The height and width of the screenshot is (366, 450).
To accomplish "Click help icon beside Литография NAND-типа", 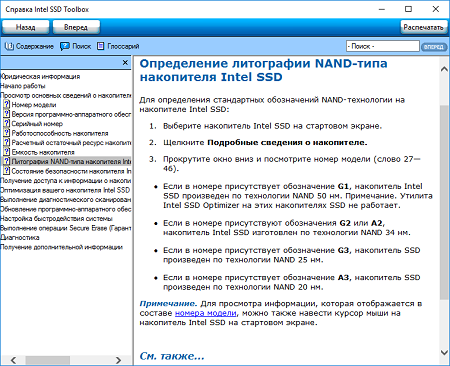I will pos(6,161).
